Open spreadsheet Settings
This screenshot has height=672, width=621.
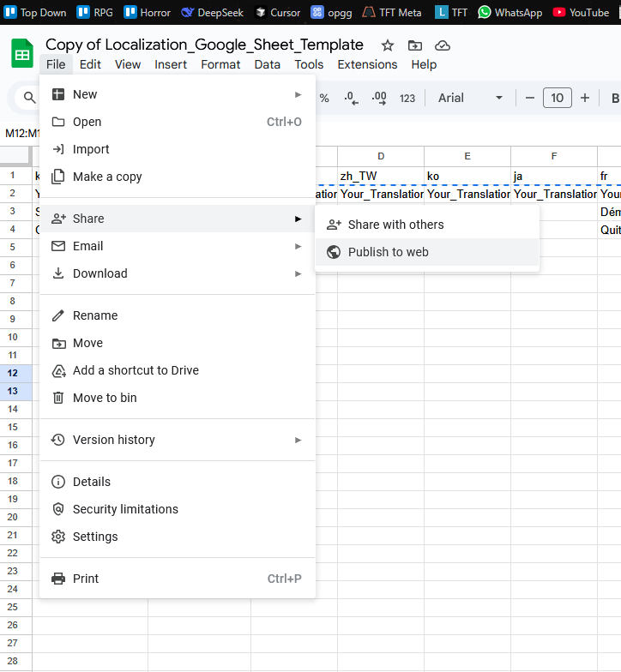tap(177, 537)
